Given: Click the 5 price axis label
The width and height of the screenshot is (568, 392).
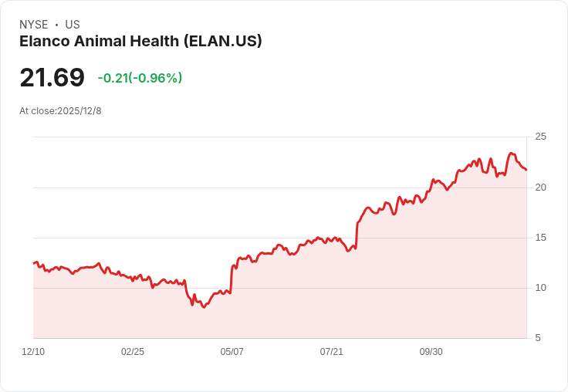Looking at the screenshot, I should pyautogui.click(x=539, y=338).
